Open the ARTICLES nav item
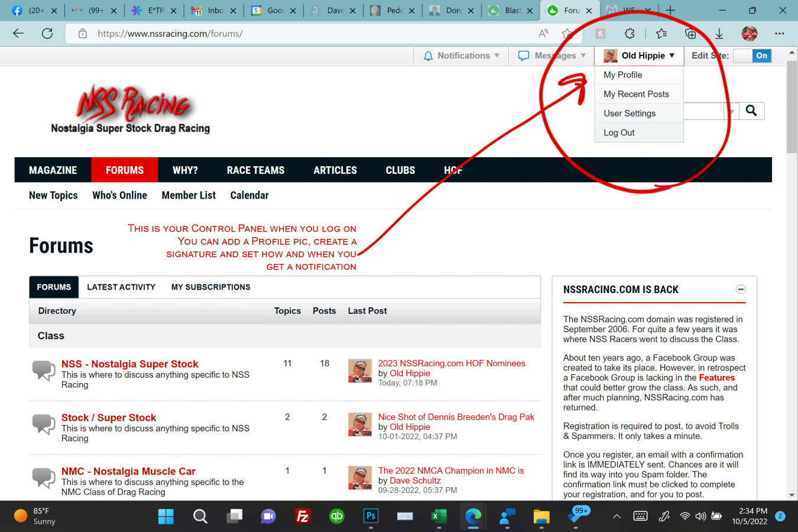 tap(335, 170)
